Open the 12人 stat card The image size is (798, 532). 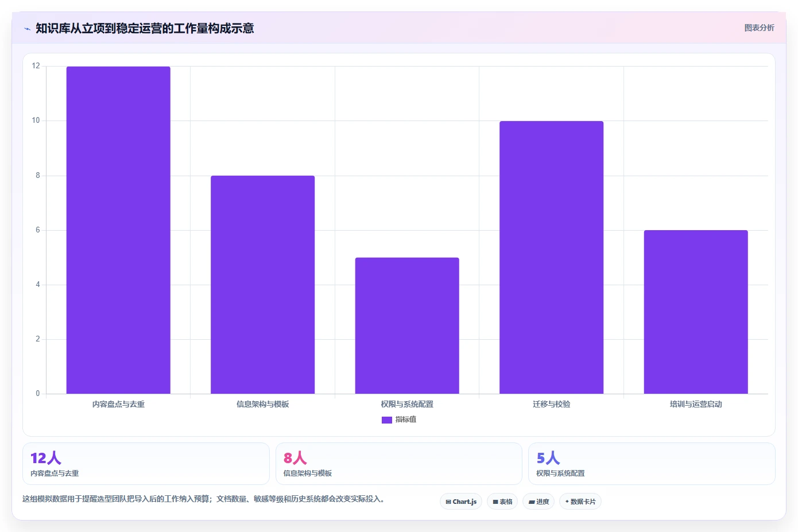[x=146, y=464]
